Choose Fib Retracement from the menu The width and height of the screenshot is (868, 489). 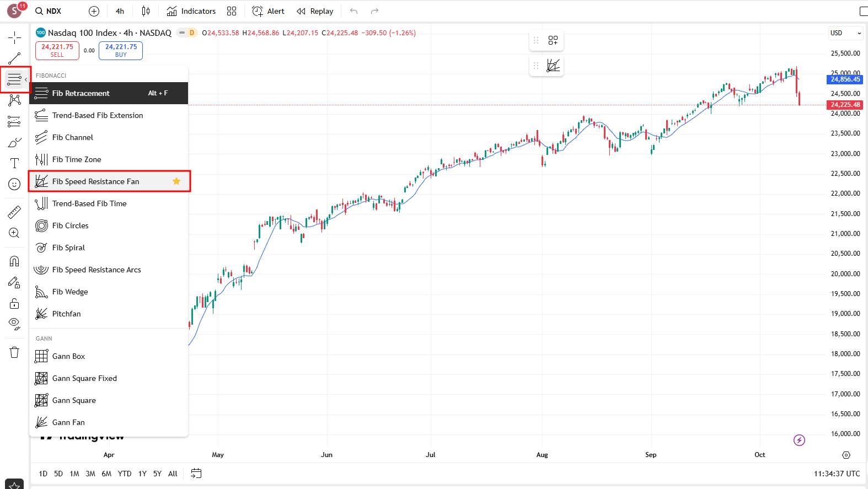81,93
